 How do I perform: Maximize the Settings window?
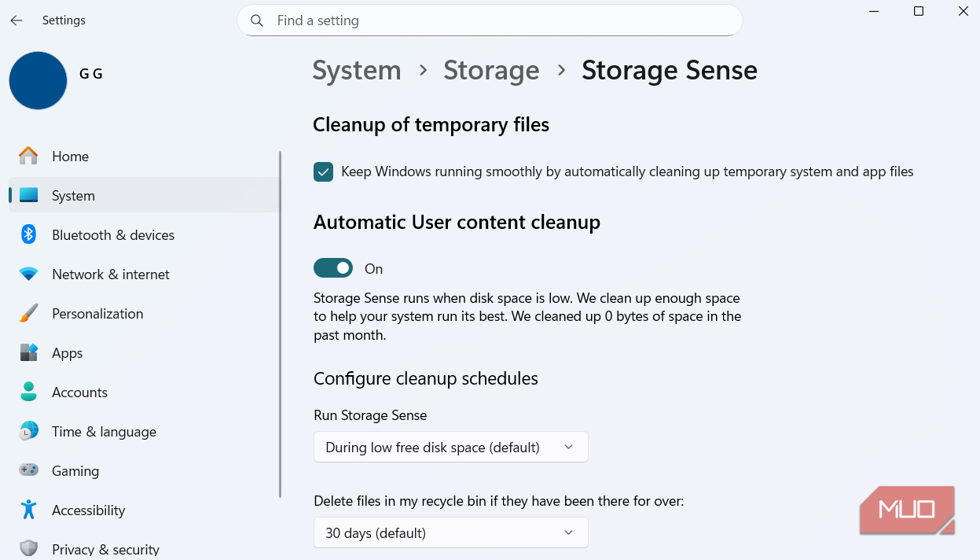(919, 12)
